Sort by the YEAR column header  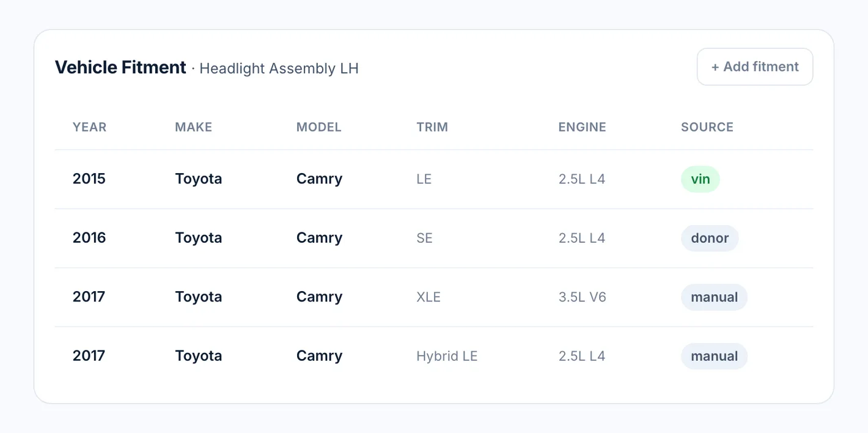(x=89, y=127)
